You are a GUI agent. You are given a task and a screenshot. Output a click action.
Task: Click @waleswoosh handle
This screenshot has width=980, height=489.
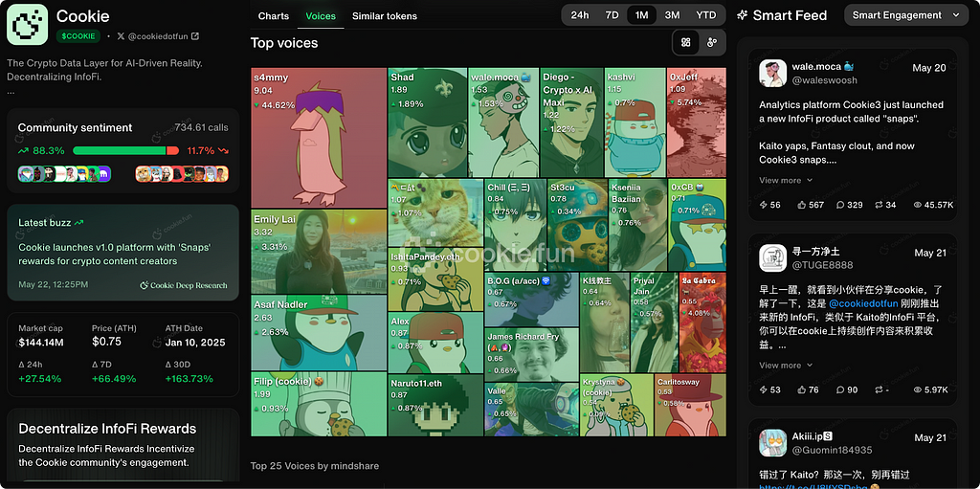point(824,80)
